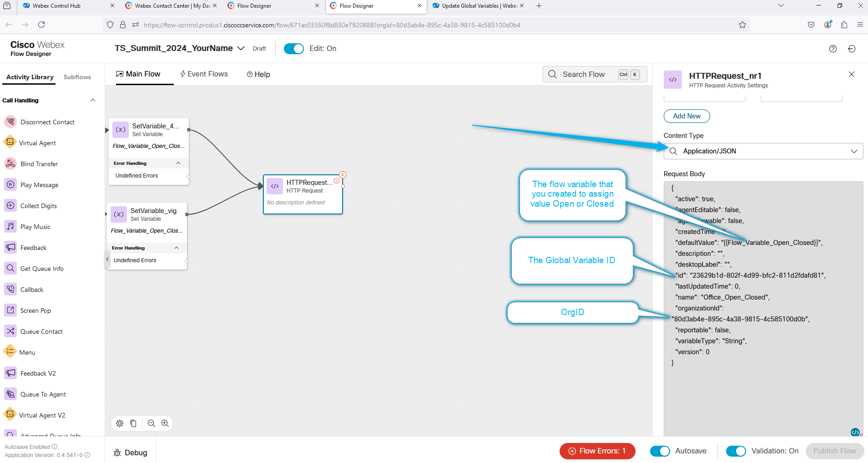Viewport: 868px width, 463px height.
Task: Select the Play Music activity icon
Action: (x=10, y=227)
